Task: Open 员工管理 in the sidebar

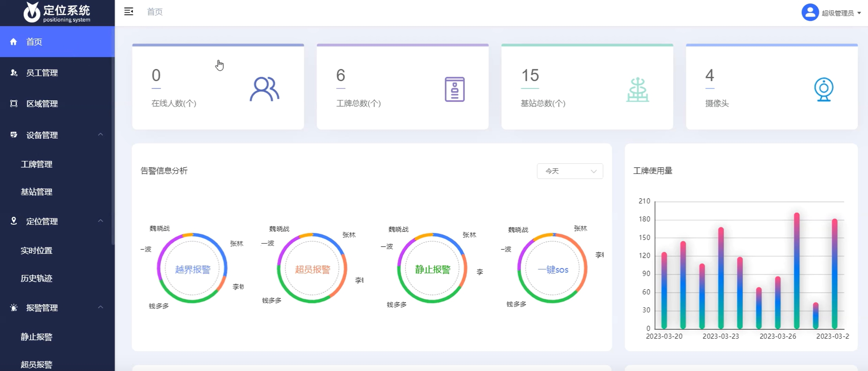Action: click(x=42, y=73)
